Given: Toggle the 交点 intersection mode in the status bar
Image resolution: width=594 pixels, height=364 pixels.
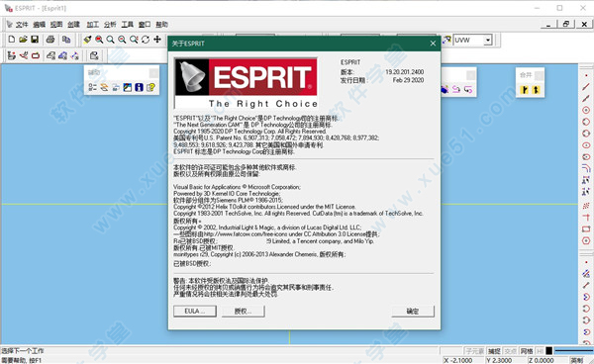Looking at the screenshot, I should tap(511, 351).
